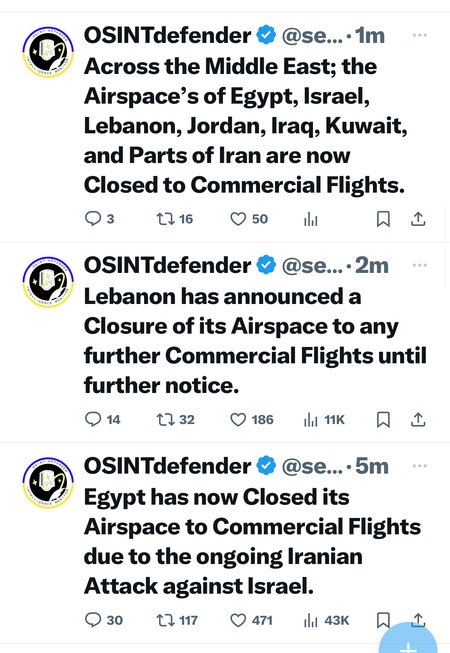Image resolution: width=450 pixels, height=653 pixels.
Task: Retweet the Middle East airspace tweet
Action: click(x=174, y=219)
